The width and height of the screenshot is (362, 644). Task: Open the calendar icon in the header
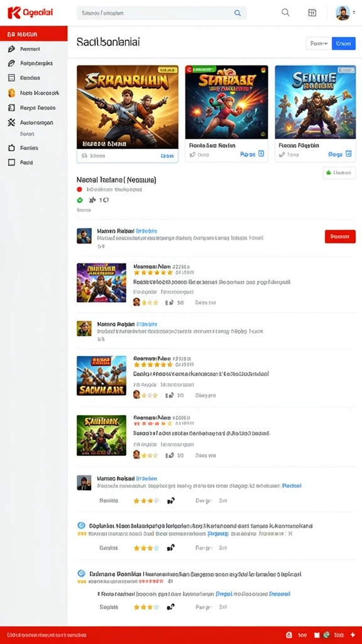(x=312, y=13)
